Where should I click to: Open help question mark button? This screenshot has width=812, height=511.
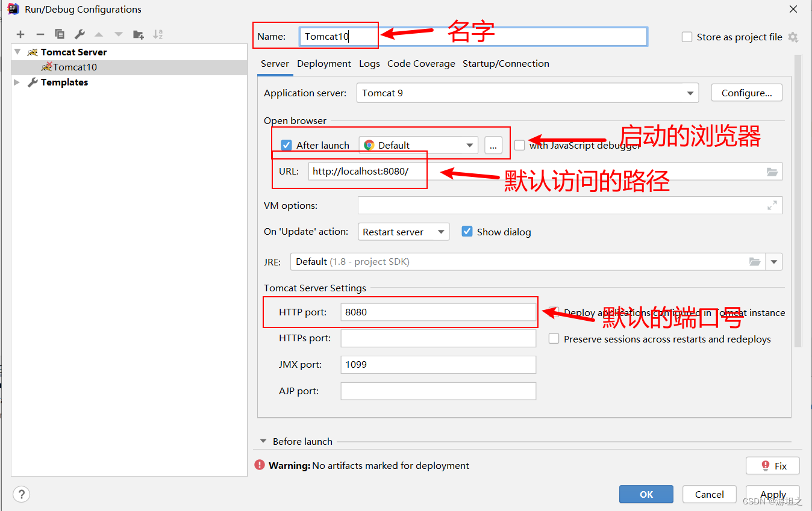tap(21, 494)
